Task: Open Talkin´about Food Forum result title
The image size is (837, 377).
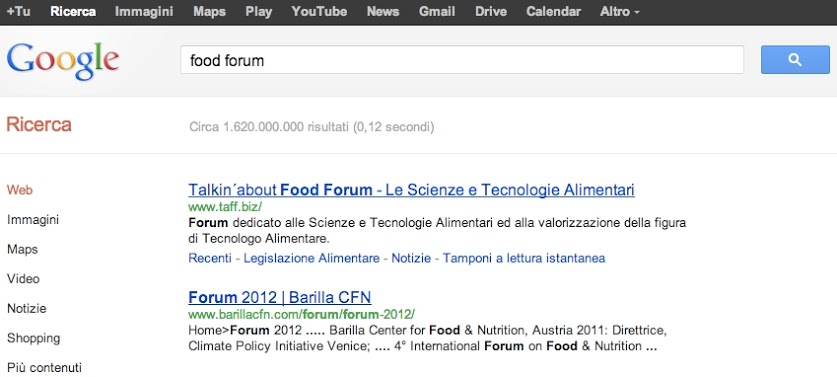Action: 411,190
